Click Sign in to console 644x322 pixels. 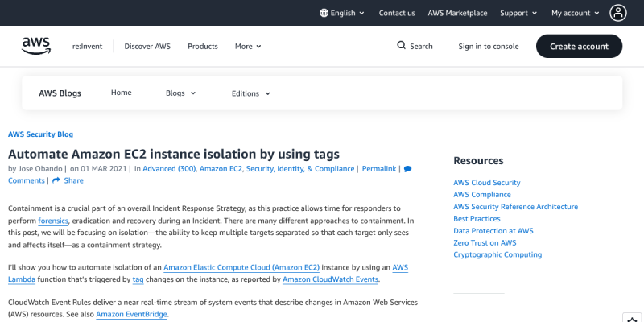click(x=489, y=47)
